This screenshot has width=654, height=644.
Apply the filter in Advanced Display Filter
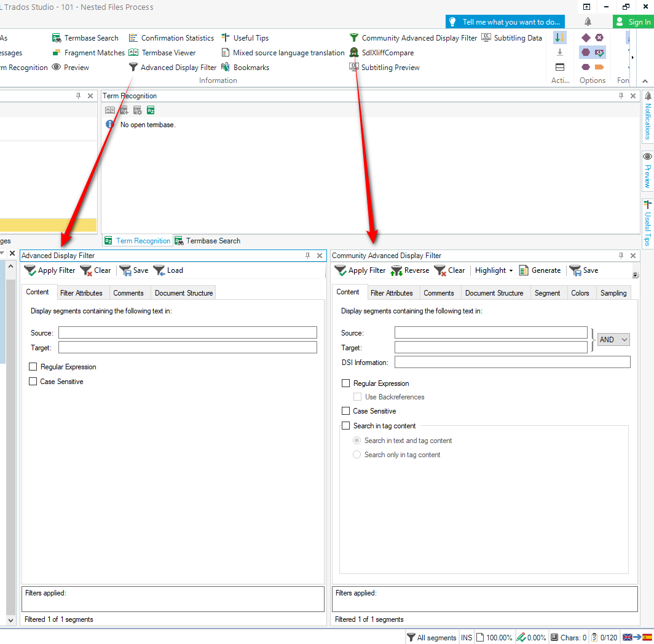click(x=49, y=270)
